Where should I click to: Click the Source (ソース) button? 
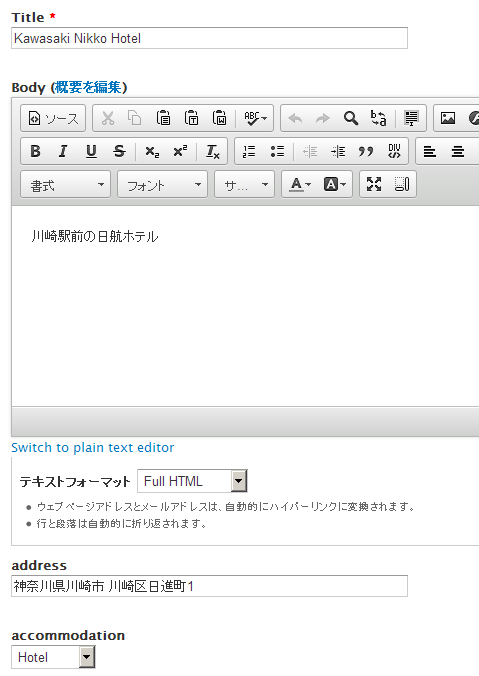click(x=53, y=118)
